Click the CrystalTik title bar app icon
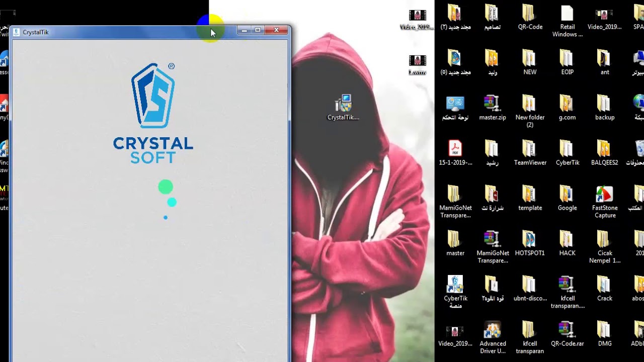 tap(16, 32)
